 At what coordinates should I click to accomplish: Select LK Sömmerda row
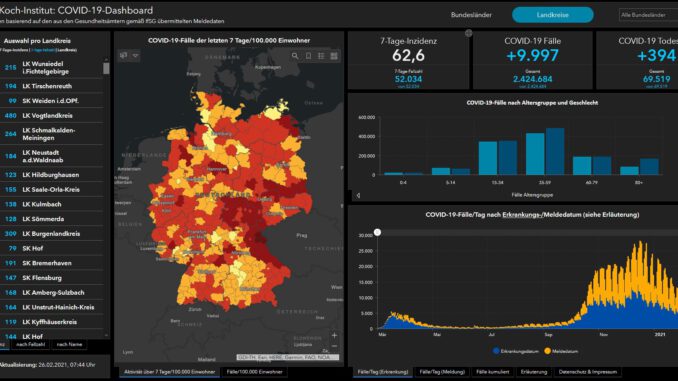click(x=52, y=219)
